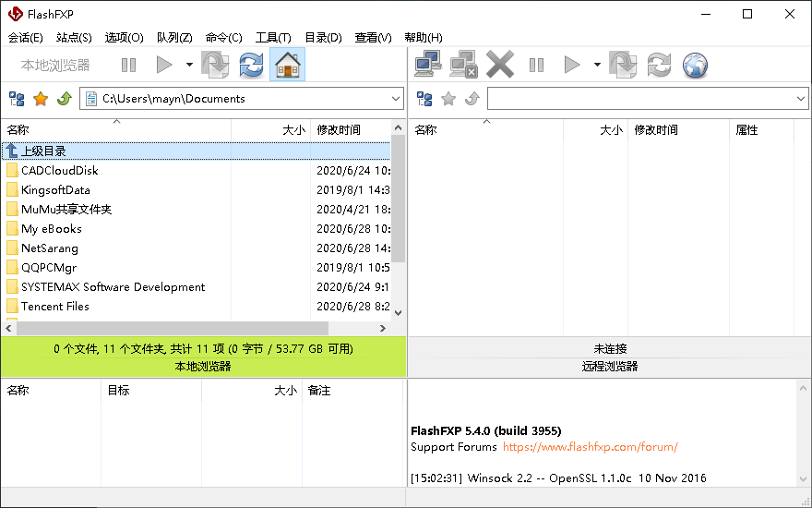Open the remote folder tree icon

point(424,99)
